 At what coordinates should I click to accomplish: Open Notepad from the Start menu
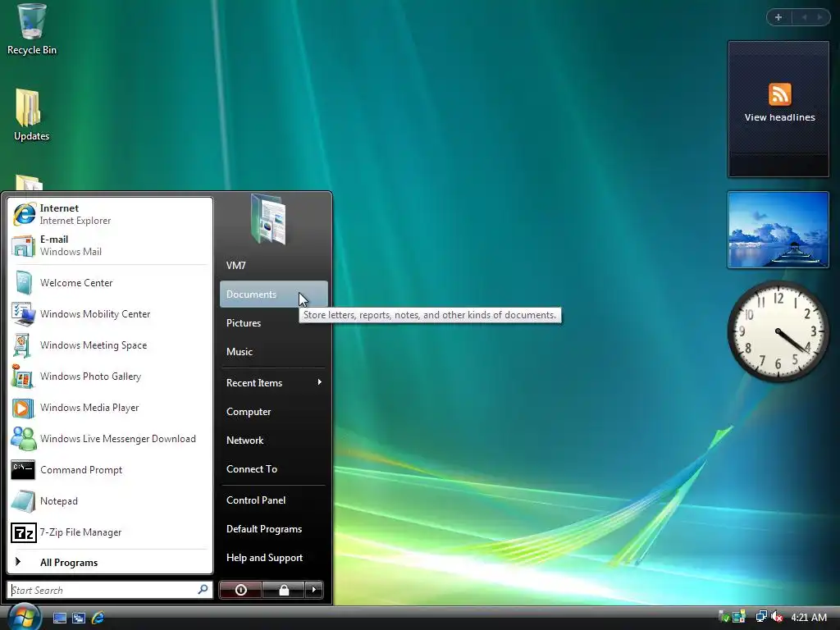pos(109,501)
